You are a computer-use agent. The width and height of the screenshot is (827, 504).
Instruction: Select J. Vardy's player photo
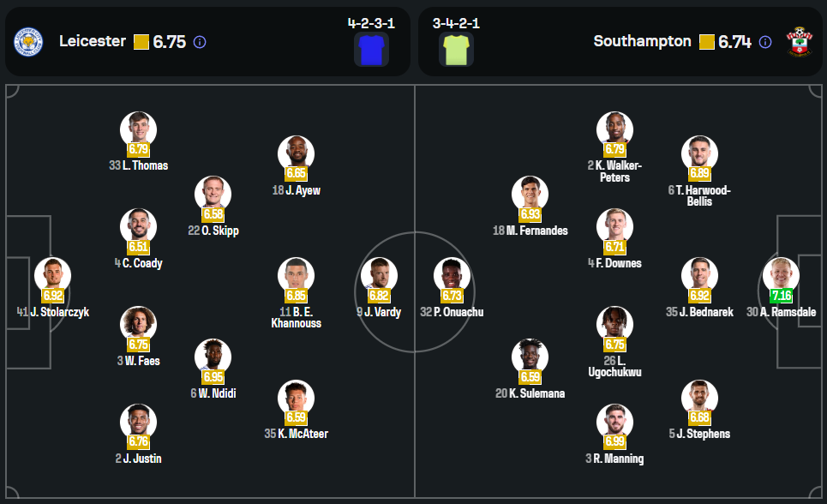378,276
